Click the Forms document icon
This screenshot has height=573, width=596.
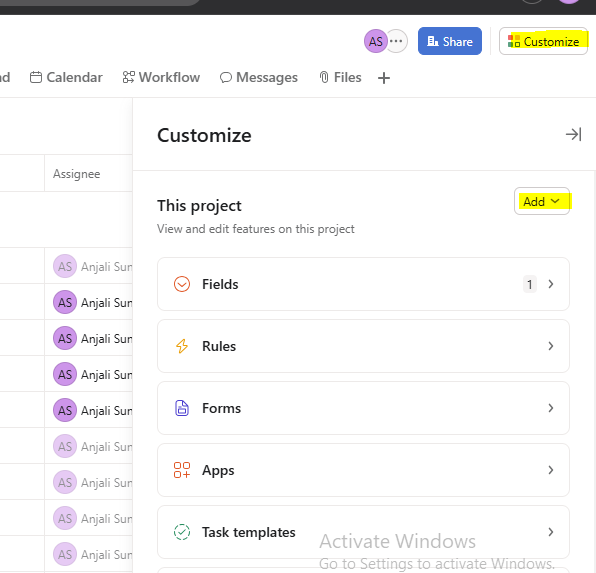pos(182,408)
